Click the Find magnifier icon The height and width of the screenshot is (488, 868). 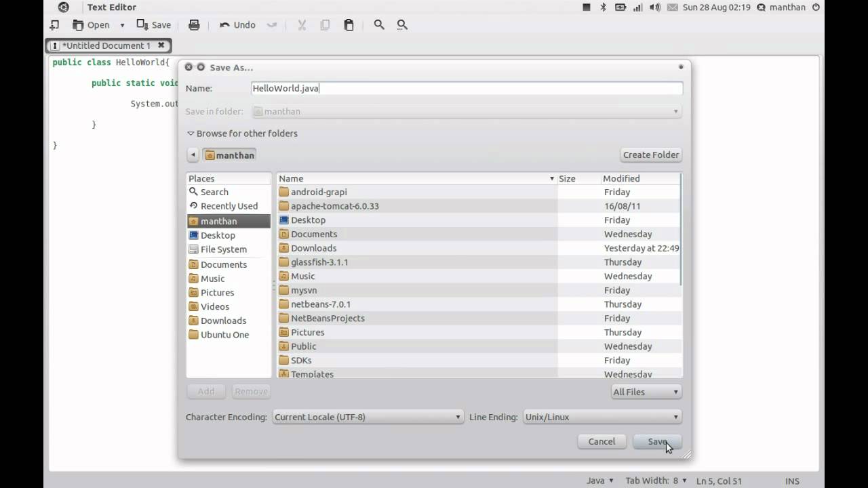pyautogui.click(x=379, y=25)
